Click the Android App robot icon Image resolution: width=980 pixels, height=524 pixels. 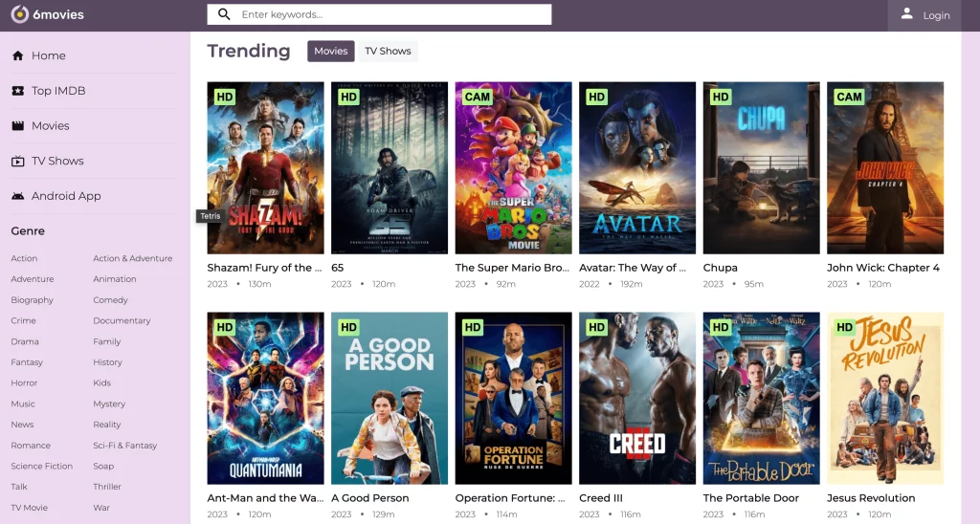(x=17, y=196)
